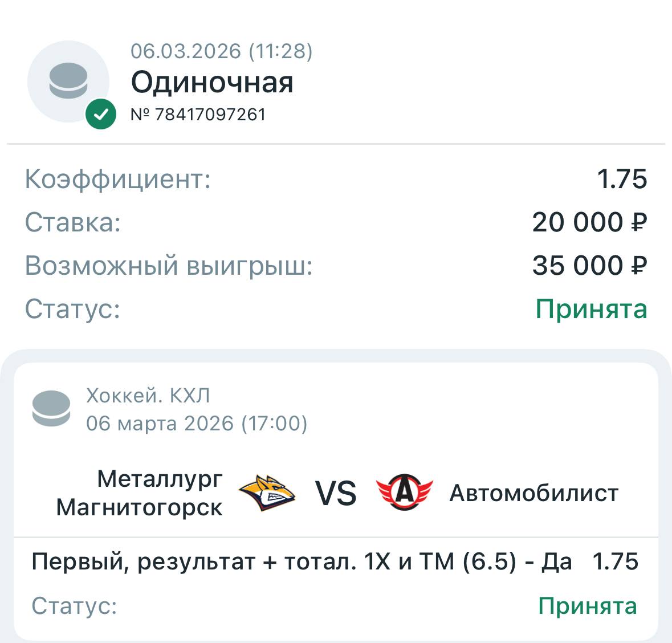Tap the Принята status in event card

click(x=587, y=606)
